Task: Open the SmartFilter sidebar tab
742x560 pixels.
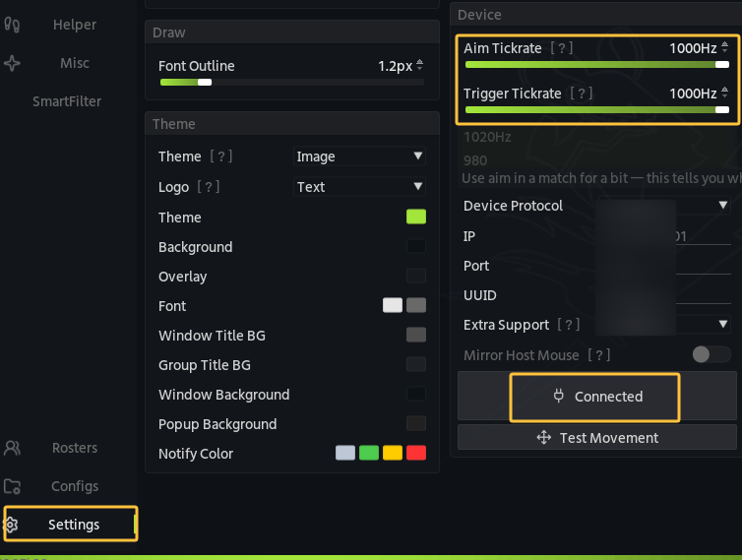Action: click(x=67, y=101)
